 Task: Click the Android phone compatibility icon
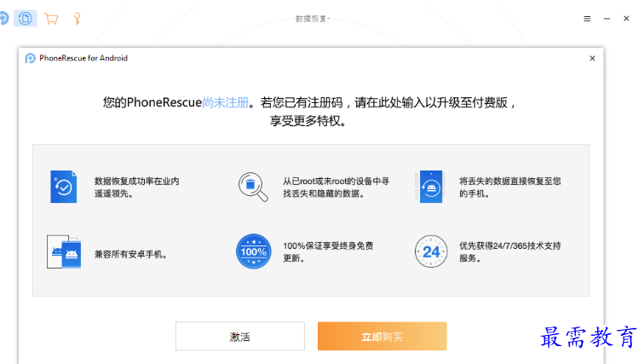click(64, 251)
